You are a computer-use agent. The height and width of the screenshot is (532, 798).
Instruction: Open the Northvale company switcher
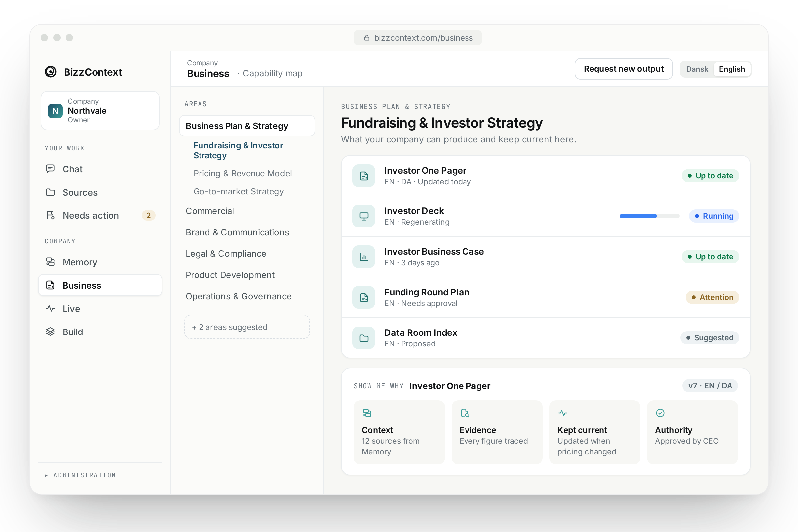(x=100, y=111)
